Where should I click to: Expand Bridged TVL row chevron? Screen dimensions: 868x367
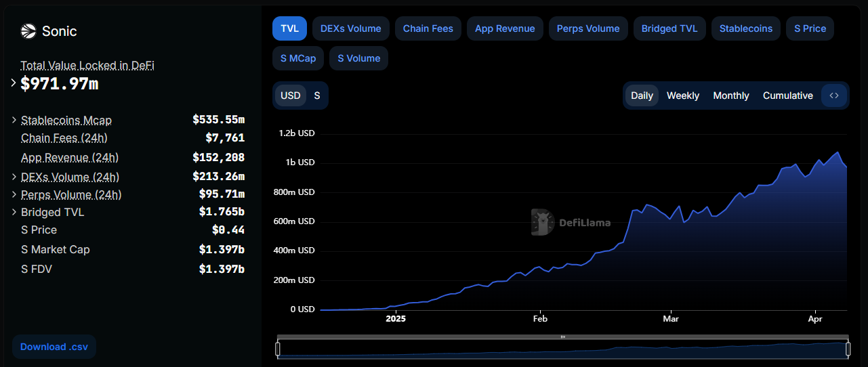14,212
